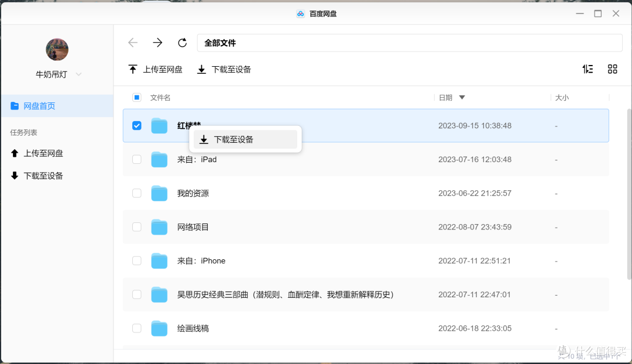Click the 红楼 folder icon

click(159, 126)
